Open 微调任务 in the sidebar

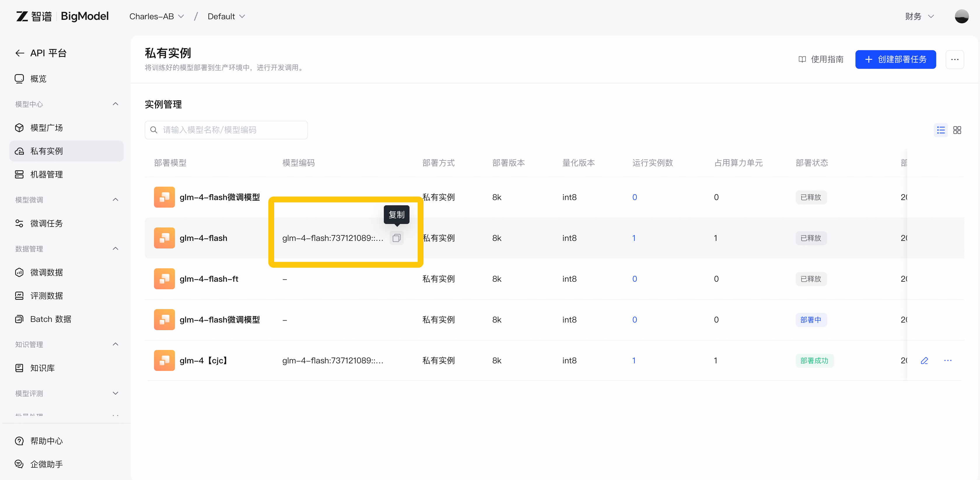click(x=46, y=224)
